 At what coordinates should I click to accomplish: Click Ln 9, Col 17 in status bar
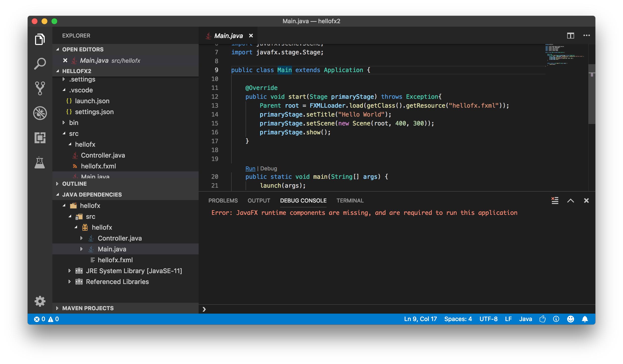[x=420, y=319]
